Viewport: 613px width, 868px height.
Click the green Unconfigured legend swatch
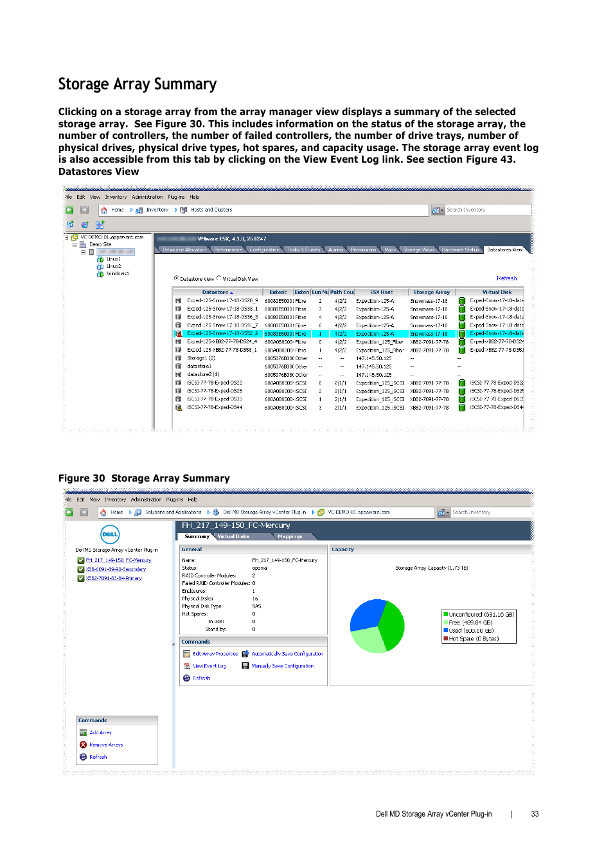tap(445, 615)
